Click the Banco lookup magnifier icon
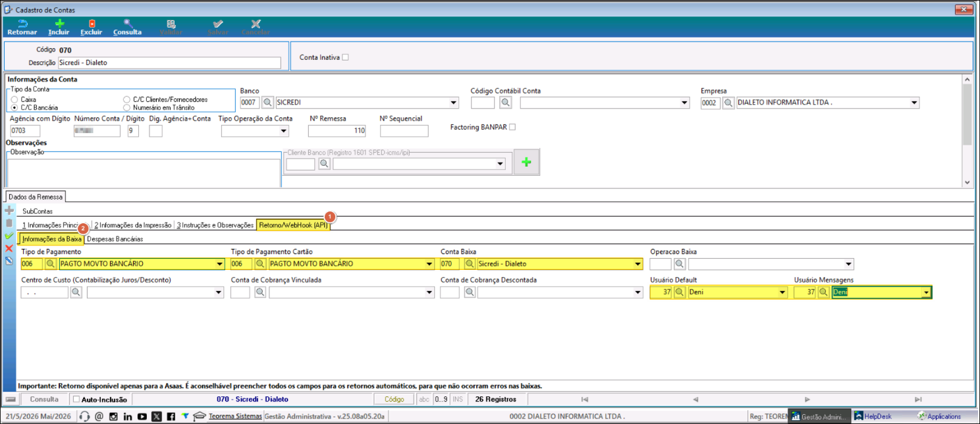Screen dimensions: 980x424 tap(268, 103)
